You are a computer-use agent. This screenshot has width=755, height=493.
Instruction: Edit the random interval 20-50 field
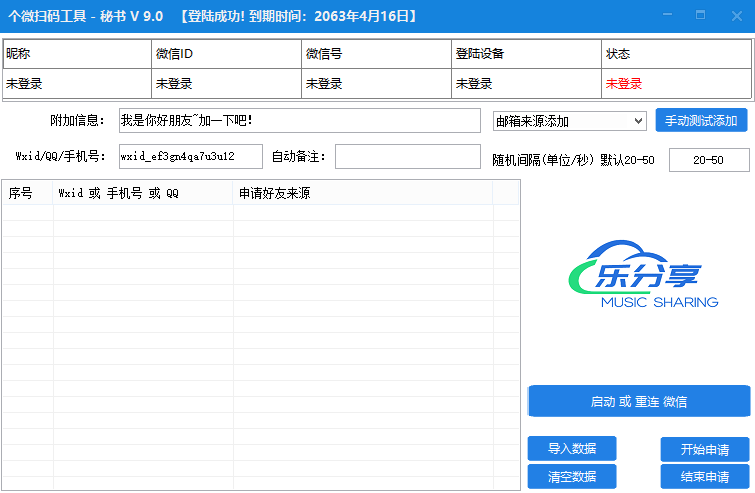(708, 160)
